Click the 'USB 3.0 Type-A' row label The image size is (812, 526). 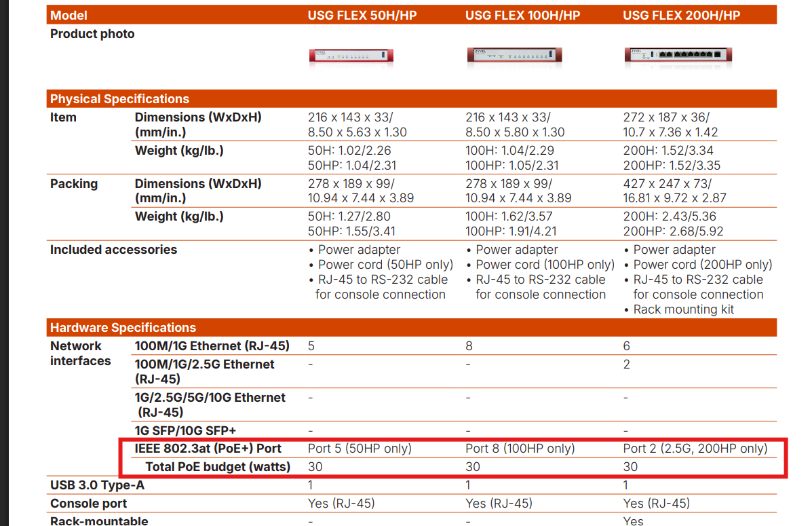98,485
